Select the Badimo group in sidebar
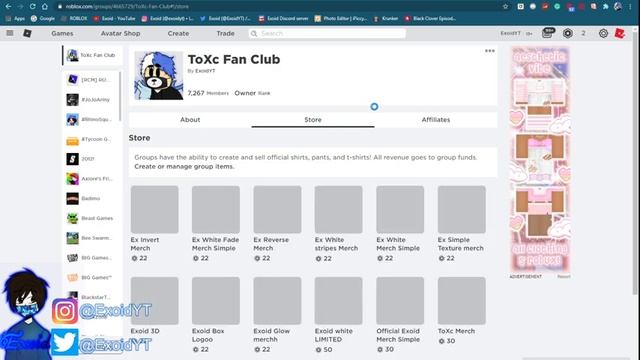640x360 pixels. pos(91,198)
